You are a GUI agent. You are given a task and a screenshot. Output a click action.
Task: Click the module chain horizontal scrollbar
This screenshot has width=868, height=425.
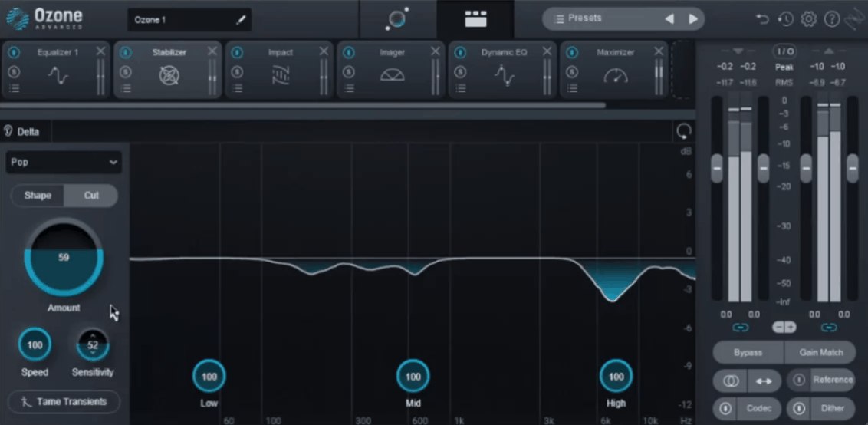[x=303, y=105]
